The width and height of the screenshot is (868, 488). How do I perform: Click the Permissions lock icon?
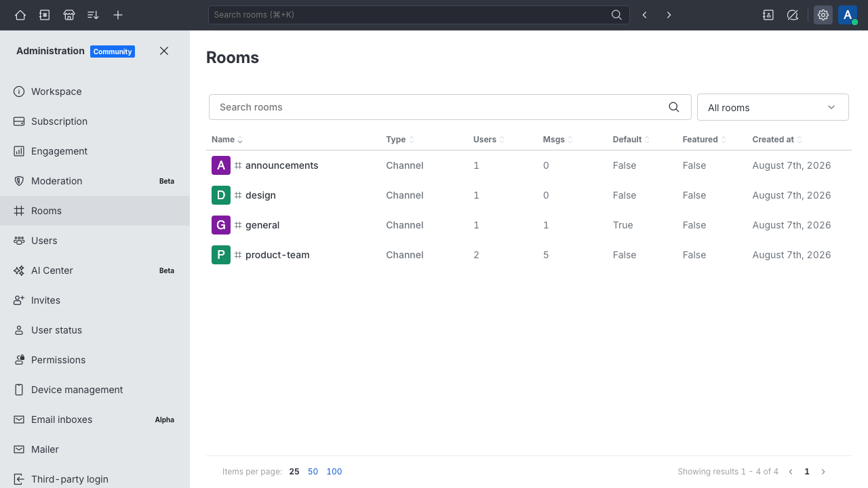point(19,360)
